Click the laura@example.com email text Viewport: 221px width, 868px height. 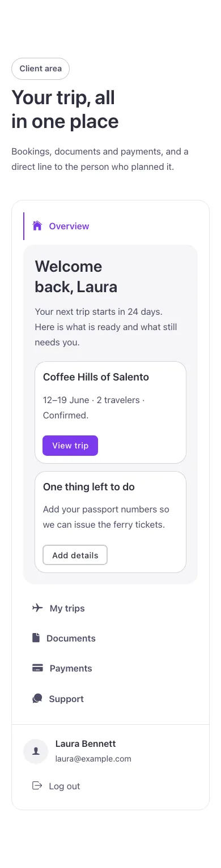coord(93,759)
